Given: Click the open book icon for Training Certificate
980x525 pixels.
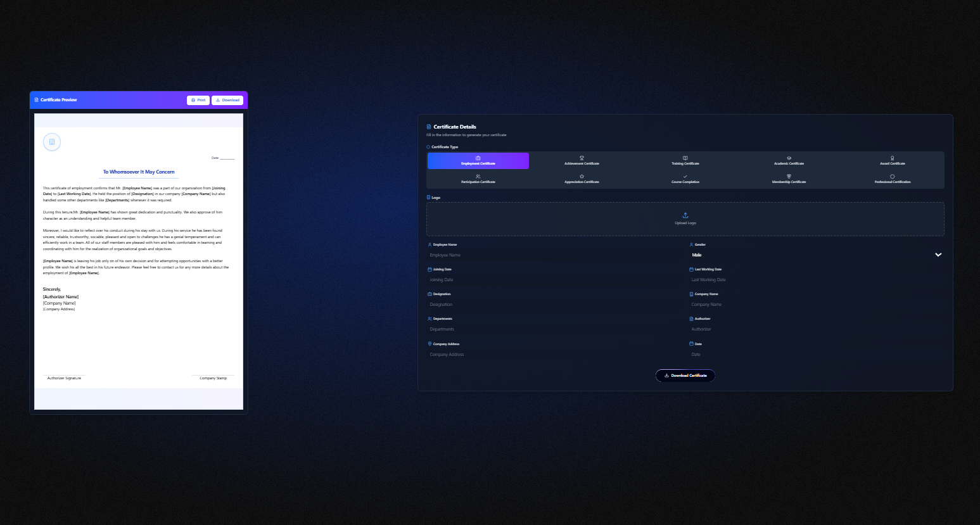Looking at the screenshot, I should tap(685, 158).
